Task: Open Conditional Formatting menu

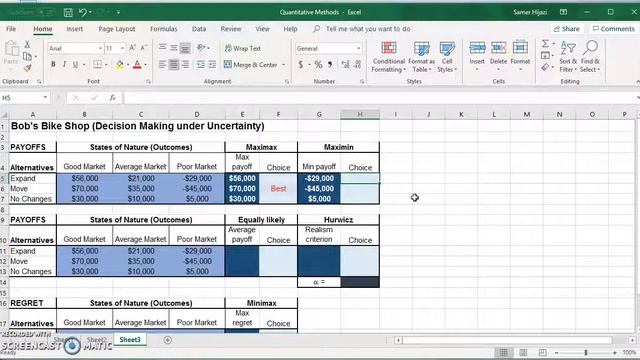Action: pos(388,57)
